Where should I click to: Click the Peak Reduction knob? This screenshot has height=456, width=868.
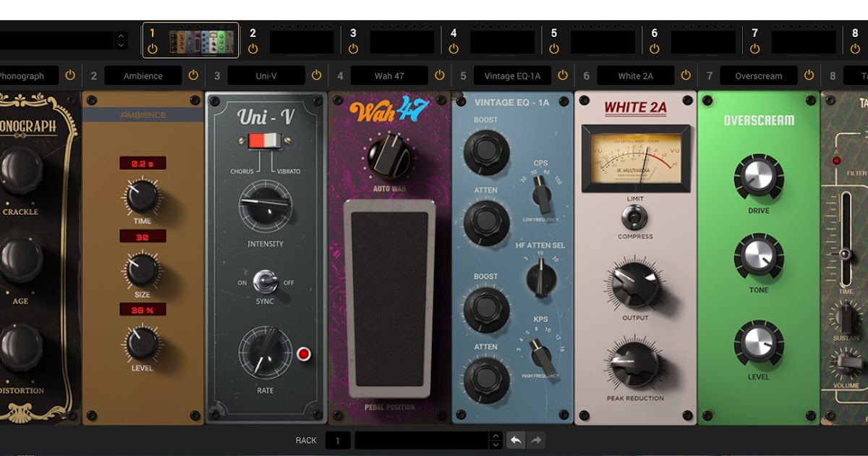634,363
